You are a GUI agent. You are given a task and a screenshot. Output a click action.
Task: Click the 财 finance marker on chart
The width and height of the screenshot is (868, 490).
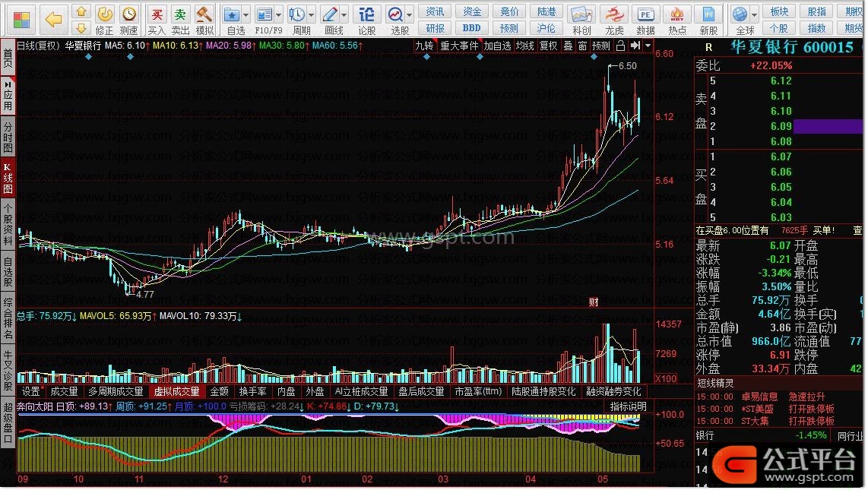click(x=594, y=302)
